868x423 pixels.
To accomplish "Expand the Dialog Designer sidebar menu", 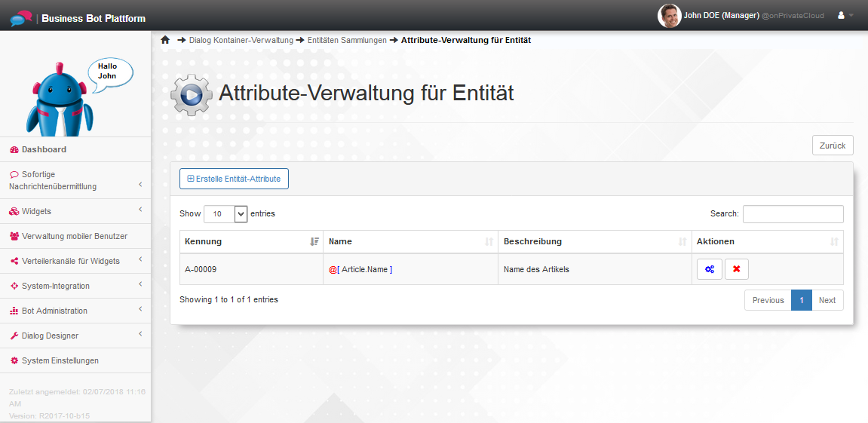I will [75, 336].
